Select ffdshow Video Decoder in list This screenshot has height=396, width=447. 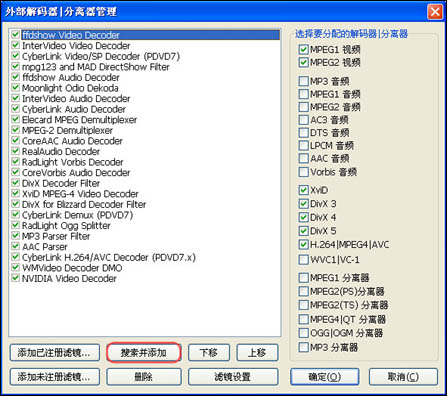151,35
